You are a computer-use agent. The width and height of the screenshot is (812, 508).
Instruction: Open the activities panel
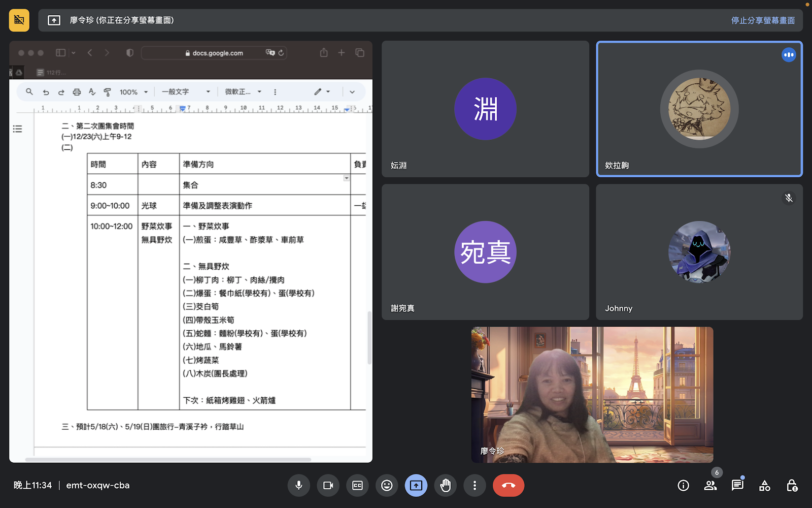click(x=765, y=486)
